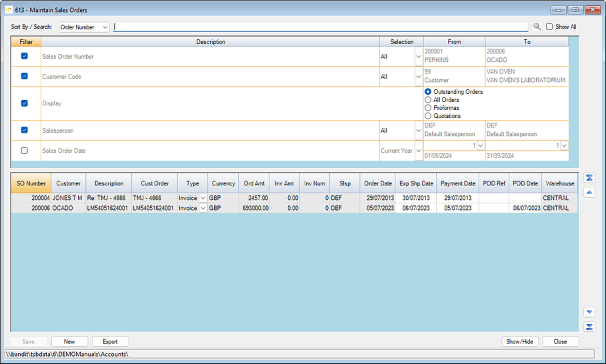The height and width of the screenshot is (364, 606).
Task: Enable the Show All checkbox
Action: pyautogui.click(x=549, y=27)
